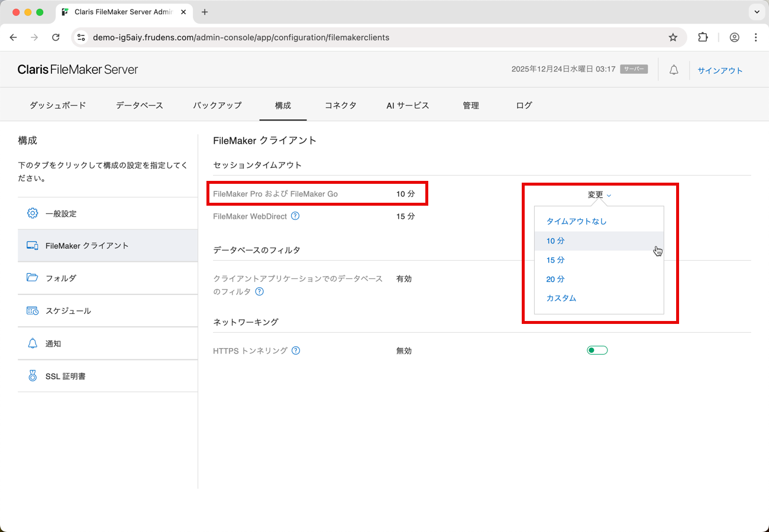Viewport: 769px width, 532px height.
Task: Open 一般設定 in the sidebar
Action: tap(108, 213)
